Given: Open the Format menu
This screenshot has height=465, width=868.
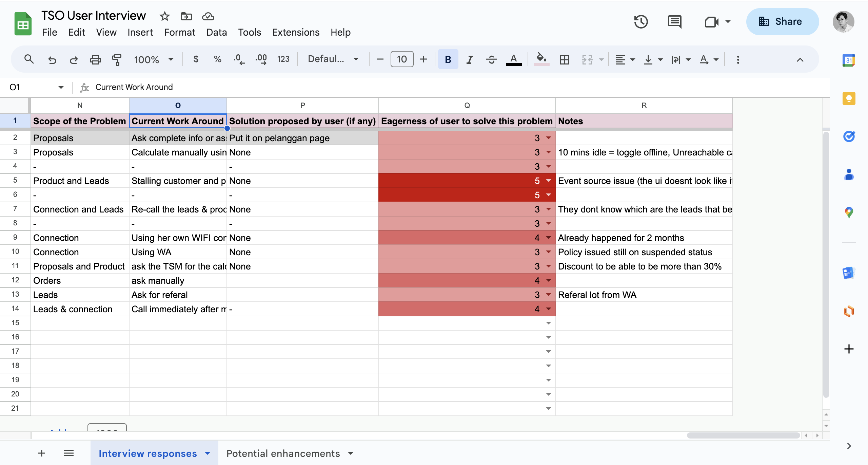Looking at the screenshot, I should (179, 32).
